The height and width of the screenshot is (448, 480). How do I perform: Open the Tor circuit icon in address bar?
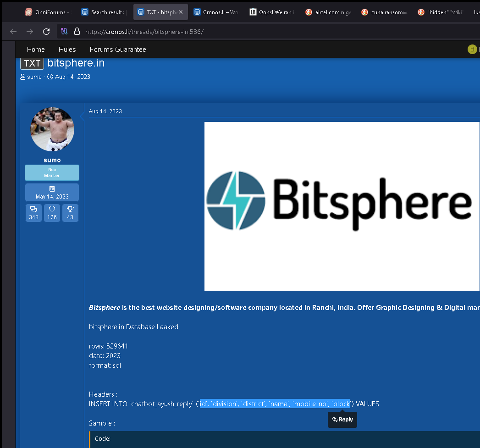[x=64, y=31]
